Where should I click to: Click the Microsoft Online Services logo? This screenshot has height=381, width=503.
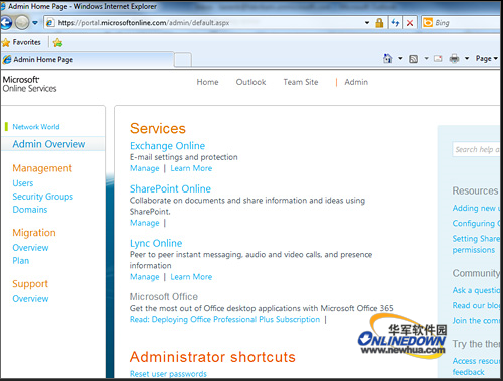point(29,84)
